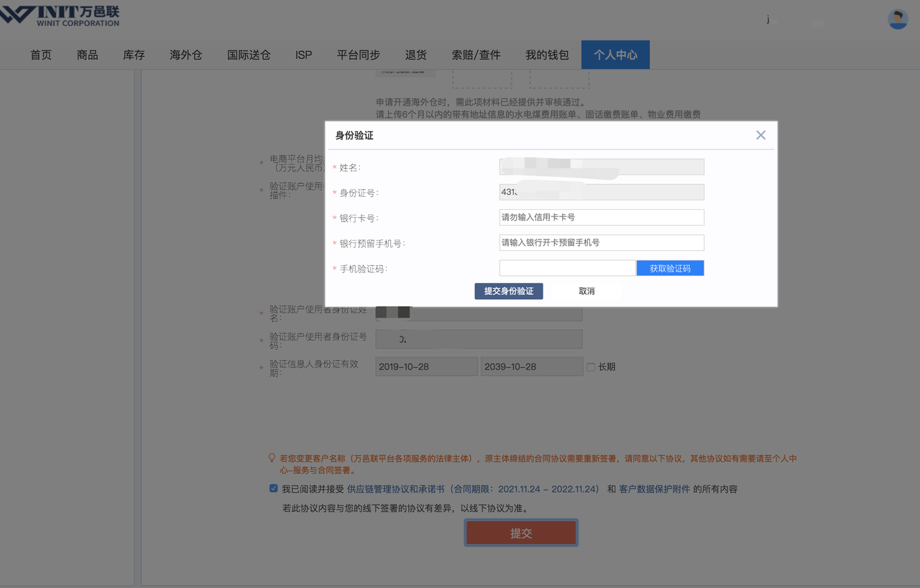Open the 平台同步 tab

point(359,55)
